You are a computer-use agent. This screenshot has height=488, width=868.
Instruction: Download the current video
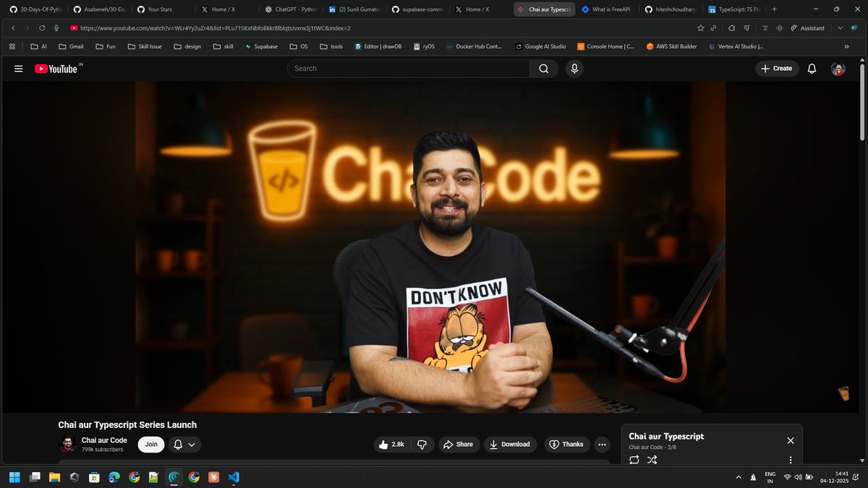pyautogui.click(x=510, y=444)
